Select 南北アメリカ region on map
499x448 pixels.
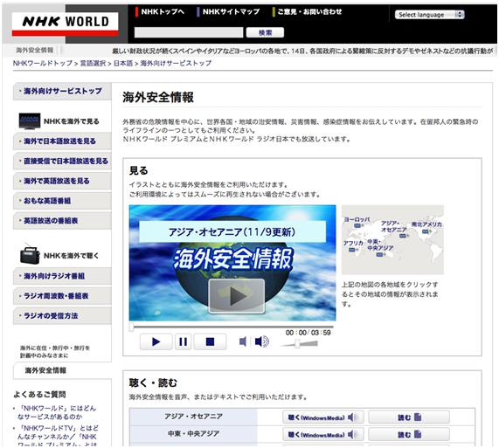[x=426, y=226]
